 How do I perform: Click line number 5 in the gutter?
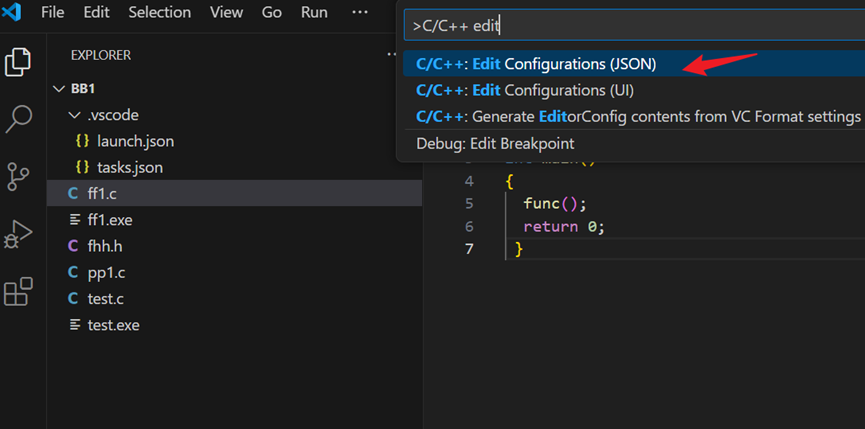[x=469, y=204]
